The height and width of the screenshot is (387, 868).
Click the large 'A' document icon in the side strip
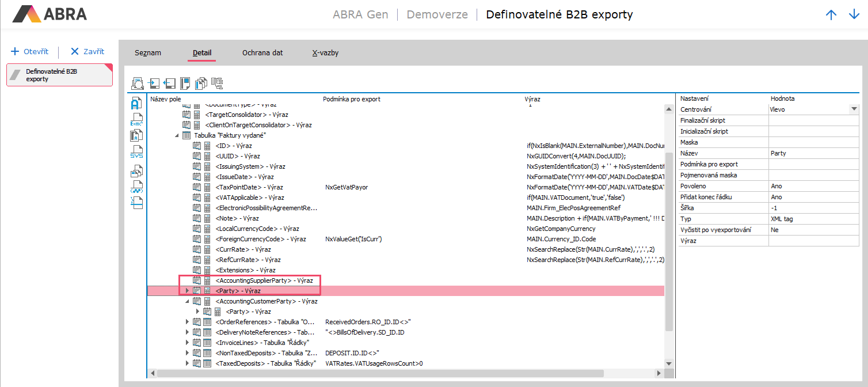[x=136, y=104]
